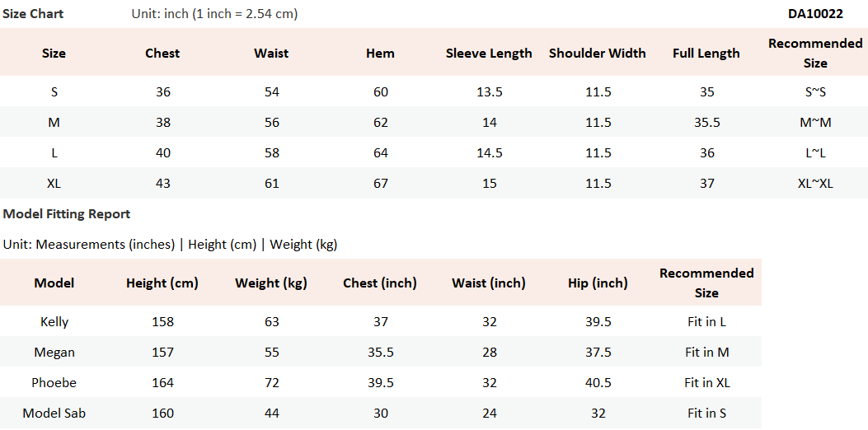Image resolution: width=868 pixels, height=430 pixels.
Task: Click the Size Chart title
Action: pyautogui.click(x=33, y=14)
